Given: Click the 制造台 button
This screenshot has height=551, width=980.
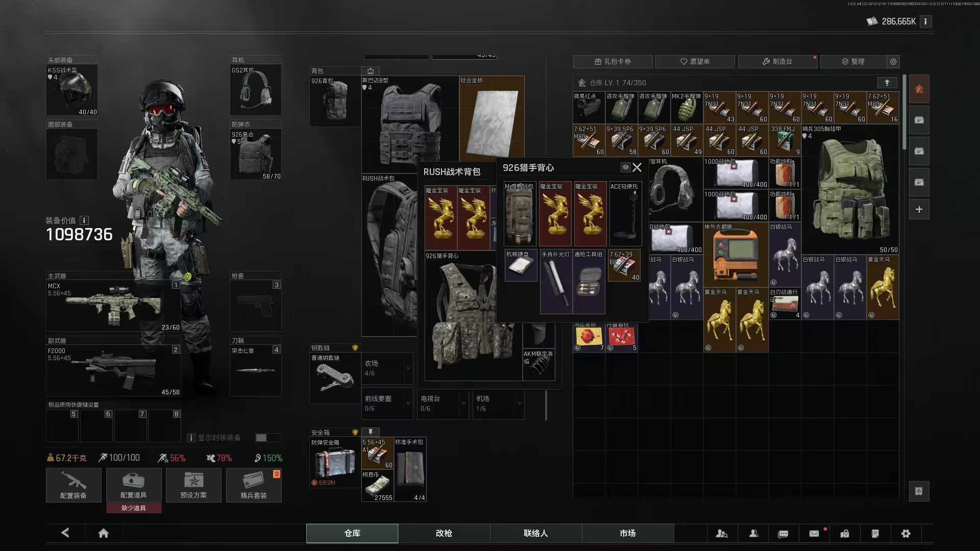Looking at the screenshot, I should click(x=778, y=62).
